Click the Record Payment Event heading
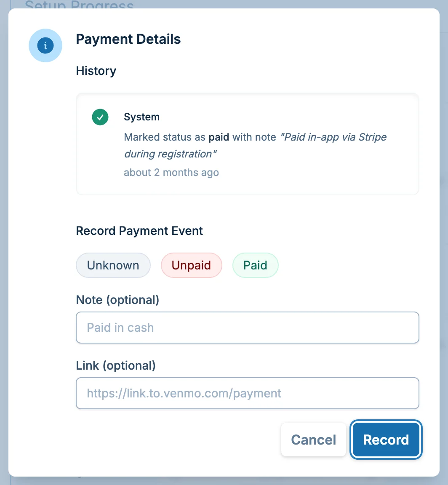Viewport: 448px width, 485px height. point(139,231)
